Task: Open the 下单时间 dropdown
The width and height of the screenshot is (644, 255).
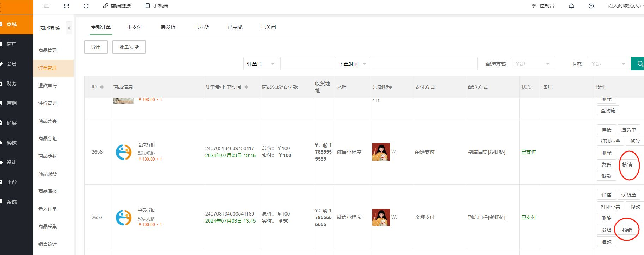Action: pos(352,64)
